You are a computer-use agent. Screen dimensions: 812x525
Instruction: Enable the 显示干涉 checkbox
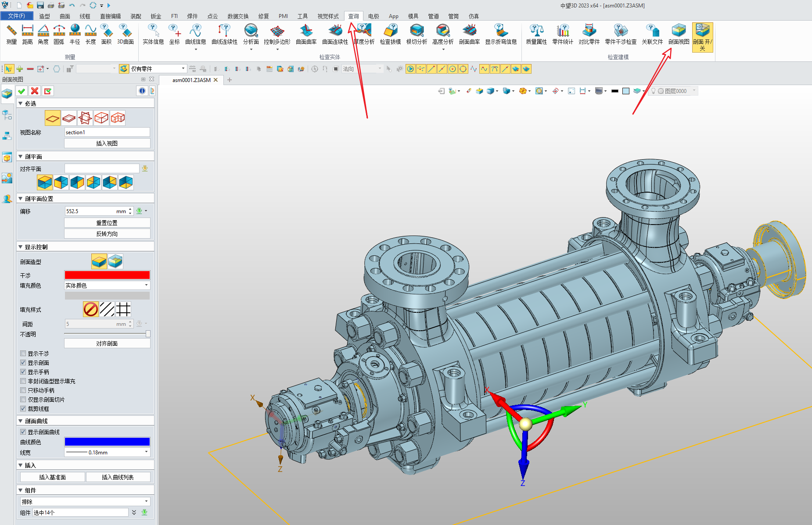[x=23, y=354]
